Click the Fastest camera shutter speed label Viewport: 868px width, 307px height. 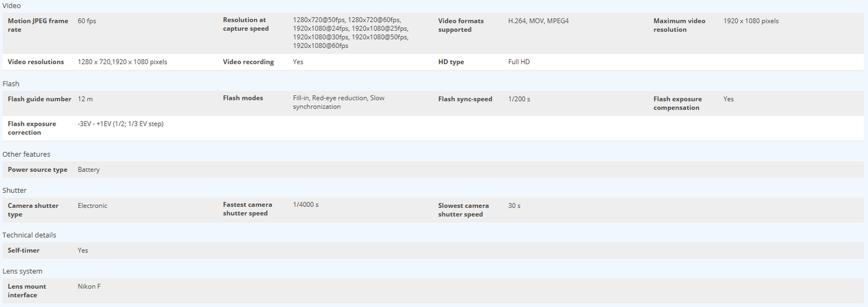pos(247,209)
